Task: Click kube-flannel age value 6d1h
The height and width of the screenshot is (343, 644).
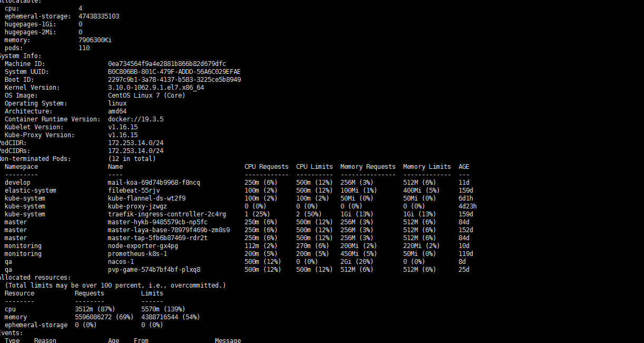Action: (466, 198)
